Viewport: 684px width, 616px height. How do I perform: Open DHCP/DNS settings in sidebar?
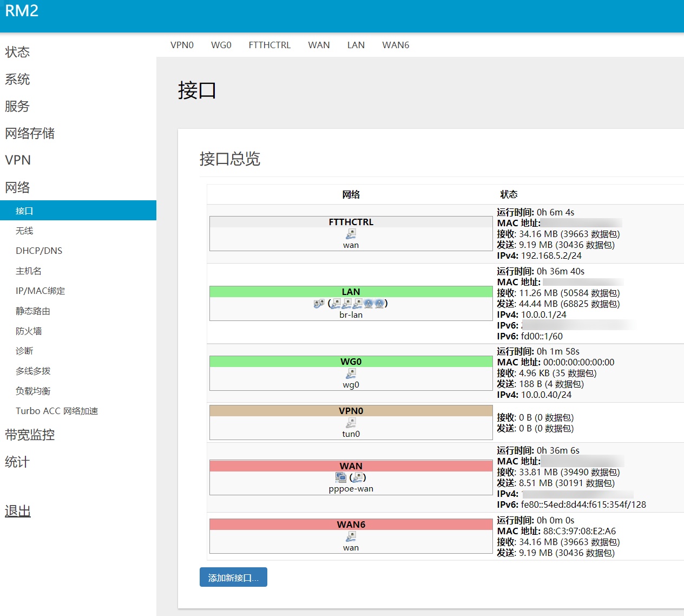coord(39,251)
